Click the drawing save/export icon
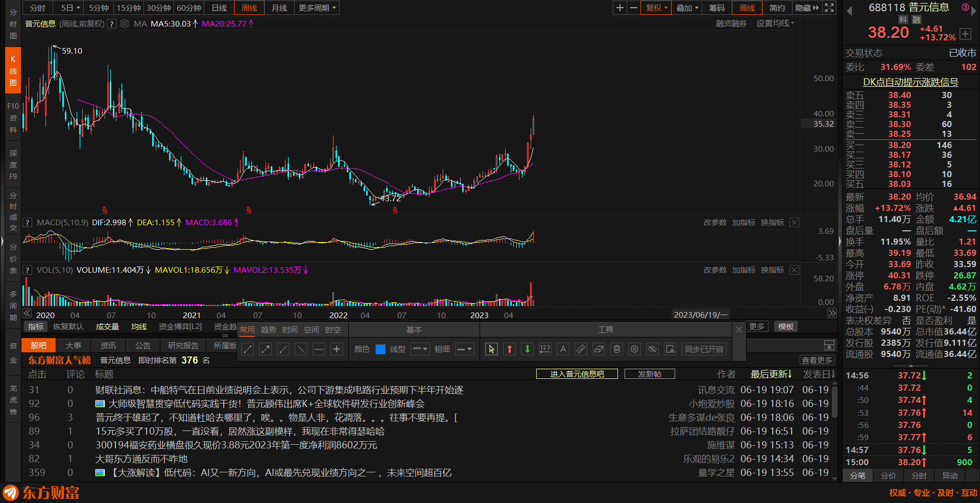 click(670, 349)
